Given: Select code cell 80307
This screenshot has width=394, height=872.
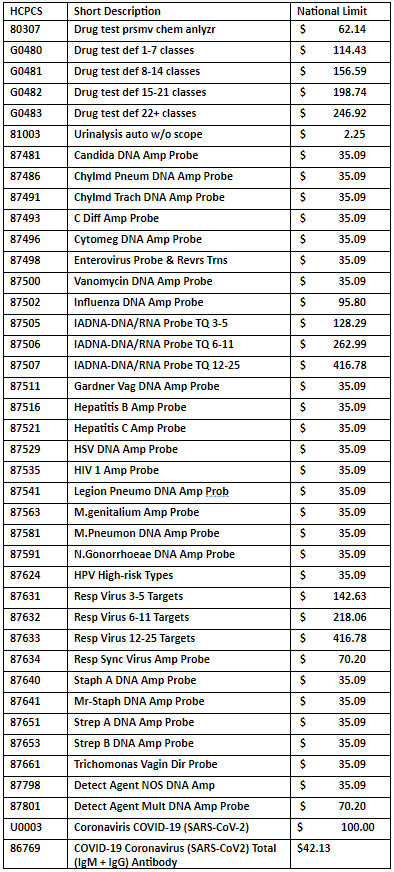Looking at the screenshot, I should 37,29.
